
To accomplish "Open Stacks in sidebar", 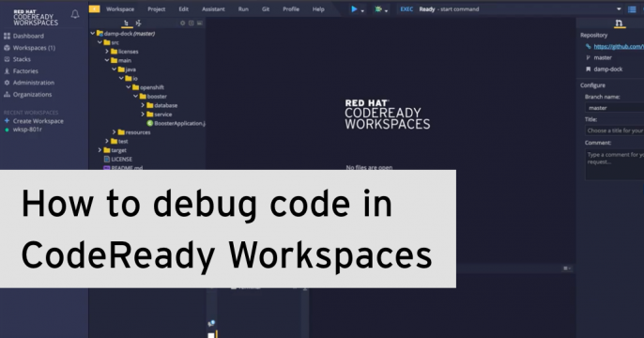I will pos(22,59).
